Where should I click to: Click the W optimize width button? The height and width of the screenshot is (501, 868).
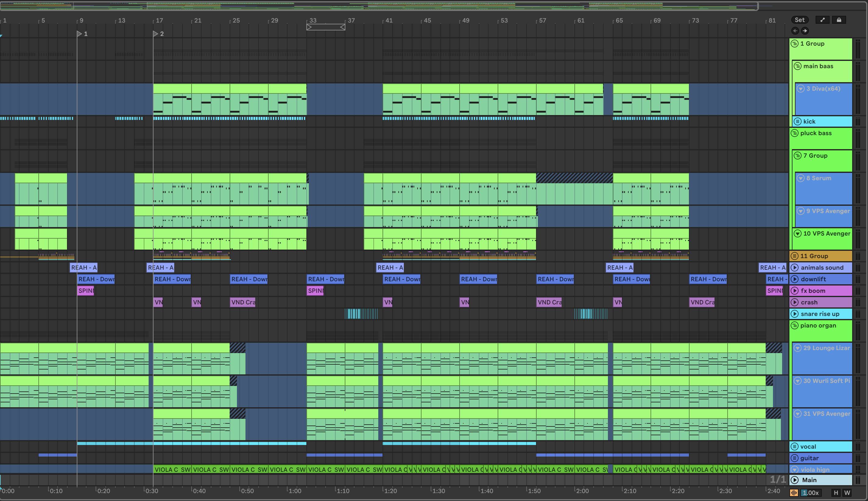tap(847, 493)
